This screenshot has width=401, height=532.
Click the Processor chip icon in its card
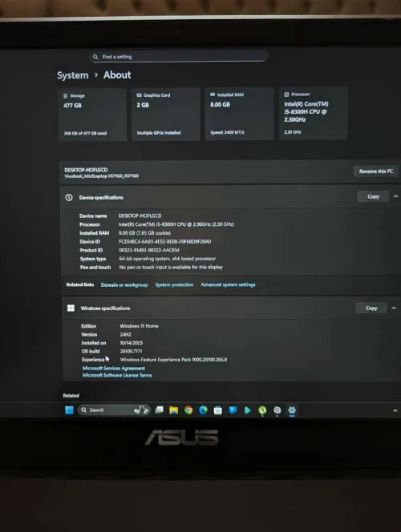coord(286,95)
